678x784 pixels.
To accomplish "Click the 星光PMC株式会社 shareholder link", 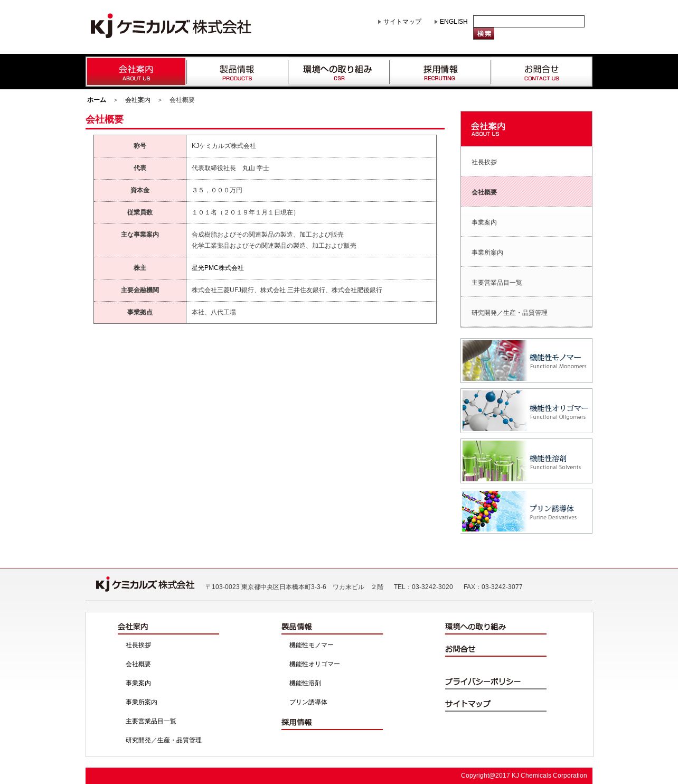I will point(218,268).
